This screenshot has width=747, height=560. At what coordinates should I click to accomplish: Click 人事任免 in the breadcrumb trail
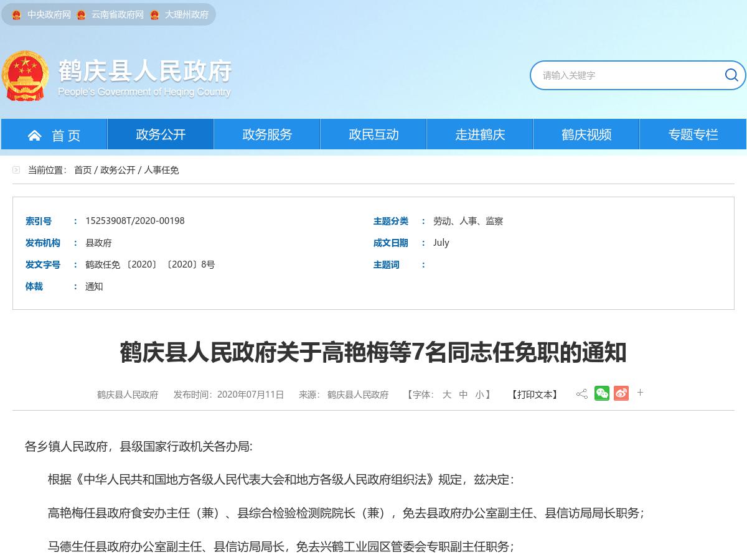tap(162, 170)
